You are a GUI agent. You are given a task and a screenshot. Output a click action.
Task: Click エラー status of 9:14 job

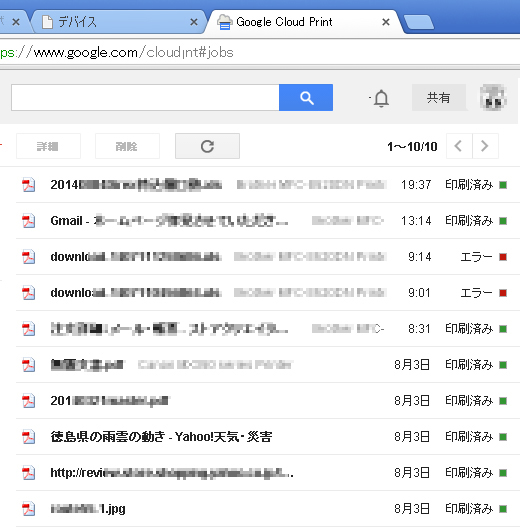pos(476,257)
